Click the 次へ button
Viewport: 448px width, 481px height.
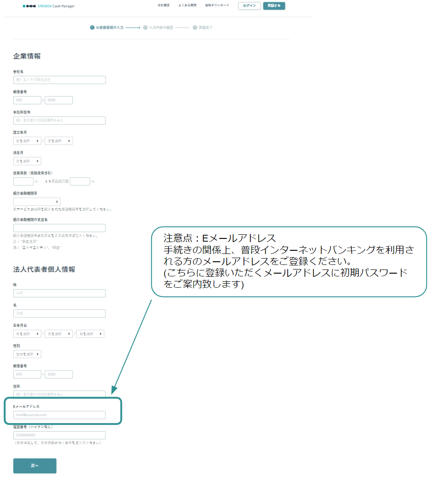pos(35,465)
